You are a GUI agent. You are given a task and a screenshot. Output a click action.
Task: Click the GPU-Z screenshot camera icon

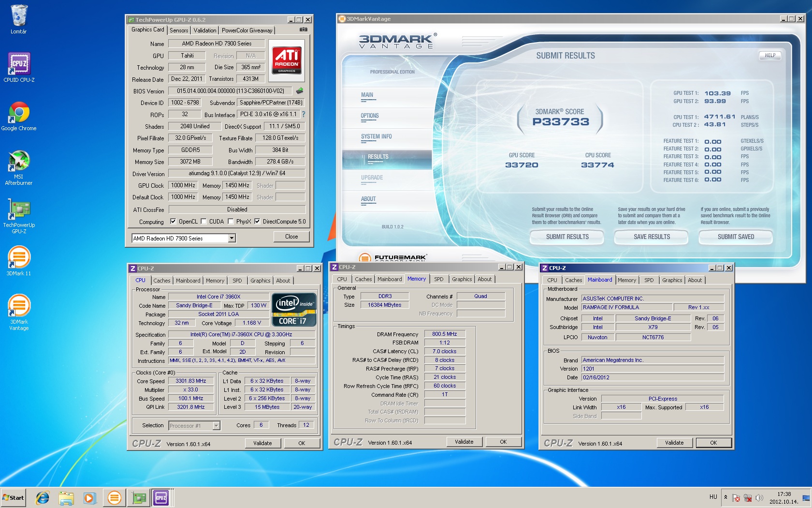(x=303, y=30)
